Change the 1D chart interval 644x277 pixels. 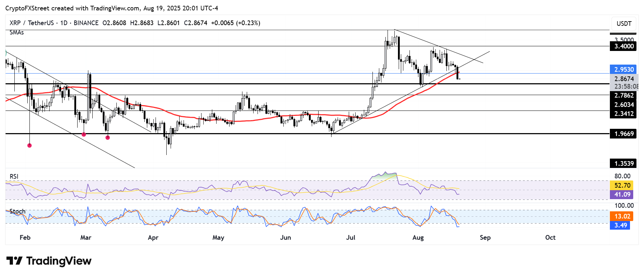coord(64,23)
